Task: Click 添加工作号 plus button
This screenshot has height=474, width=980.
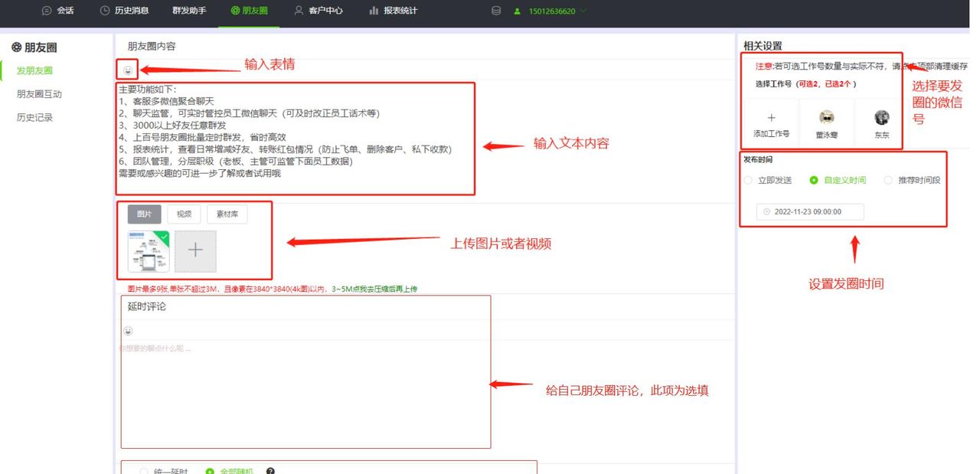Action: click(771, 123)
